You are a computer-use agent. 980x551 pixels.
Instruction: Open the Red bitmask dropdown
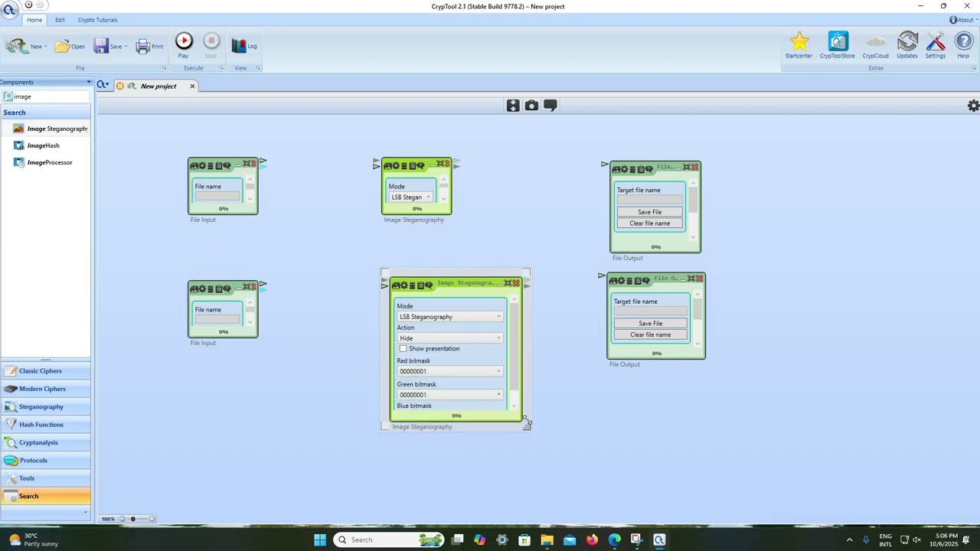[x=449, y=371]
